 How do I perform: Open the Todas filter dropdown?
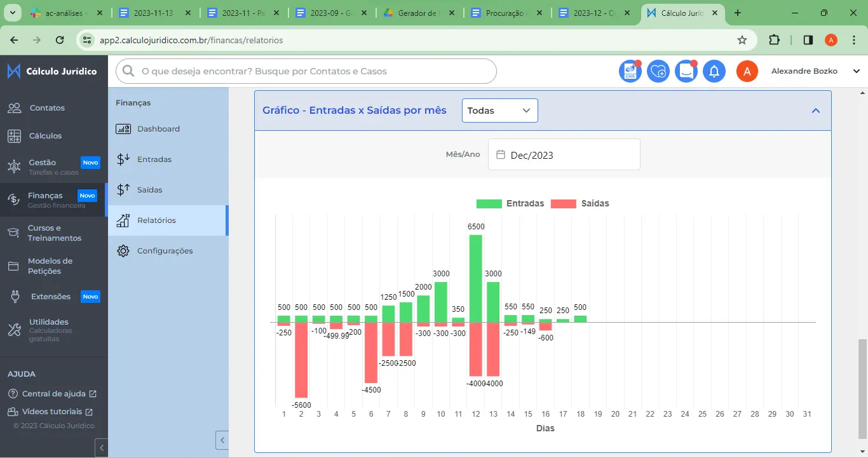click(499, 111)
